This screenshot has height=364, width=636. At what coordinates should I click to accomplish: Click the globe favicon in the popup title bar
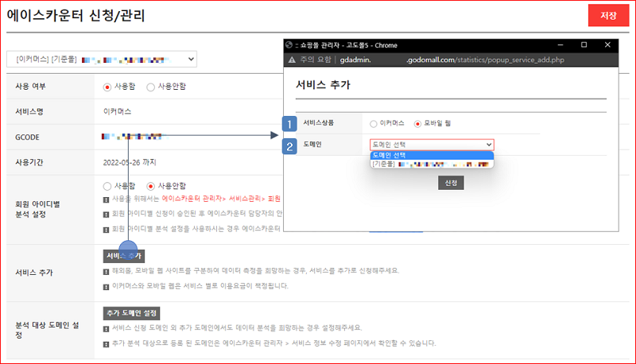[x=289, y=45]
